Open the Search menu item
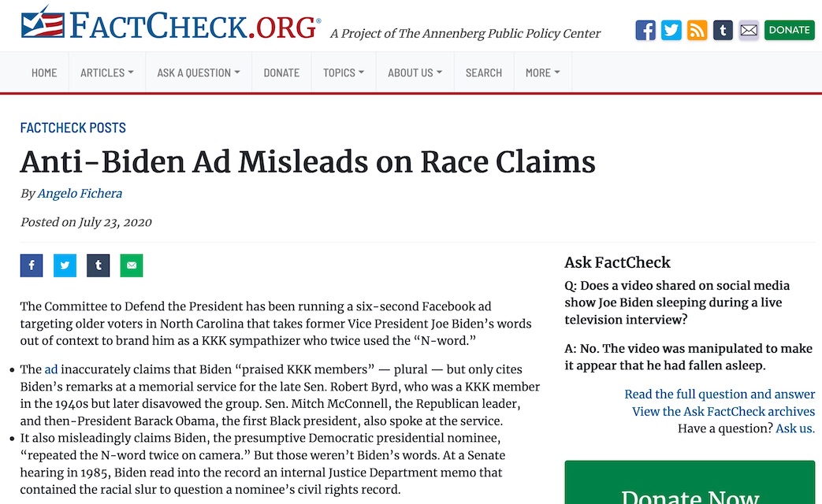822x504 pixels. (x=484, y=72)
